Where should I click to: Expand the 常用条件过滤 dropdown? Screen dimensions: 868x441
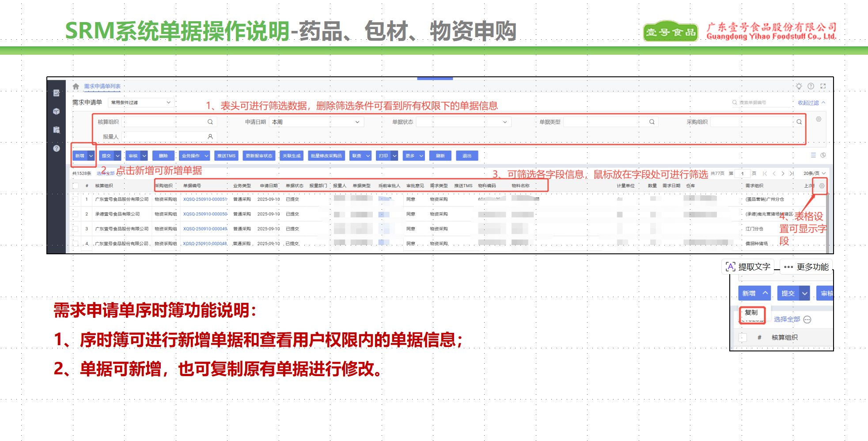pos(140,102)
